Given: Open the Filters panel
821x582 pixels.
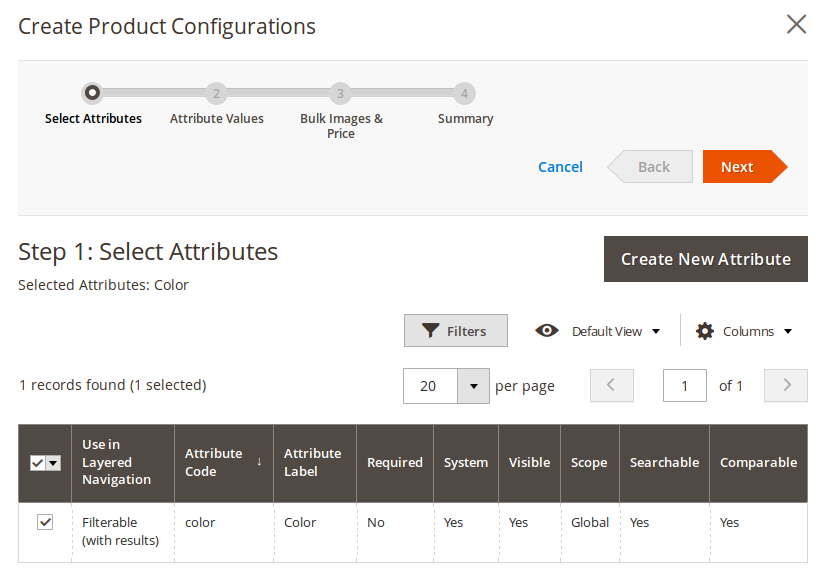Looking at the screenshot, I should coord(456,331).
